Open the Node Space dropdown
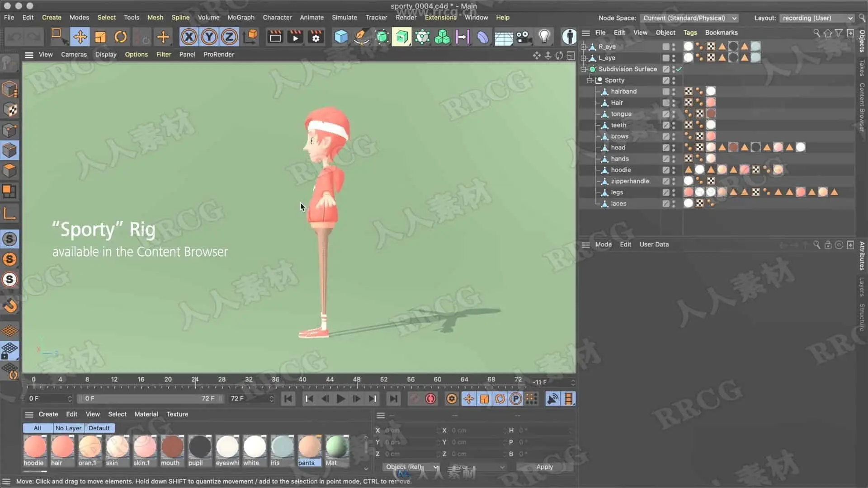Image resolution: width=868 pixels, height=488 pixels. (x=689, y=18)
